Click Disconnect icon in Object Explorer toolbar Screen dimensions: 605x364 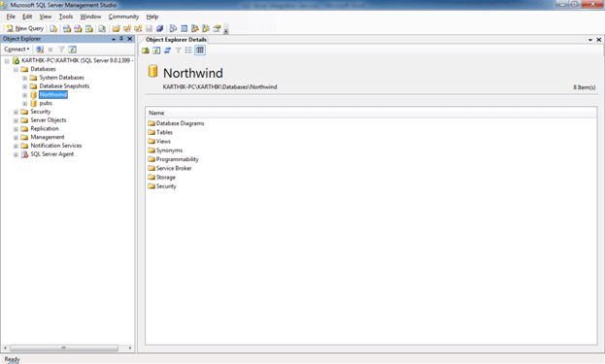point(40,50)
